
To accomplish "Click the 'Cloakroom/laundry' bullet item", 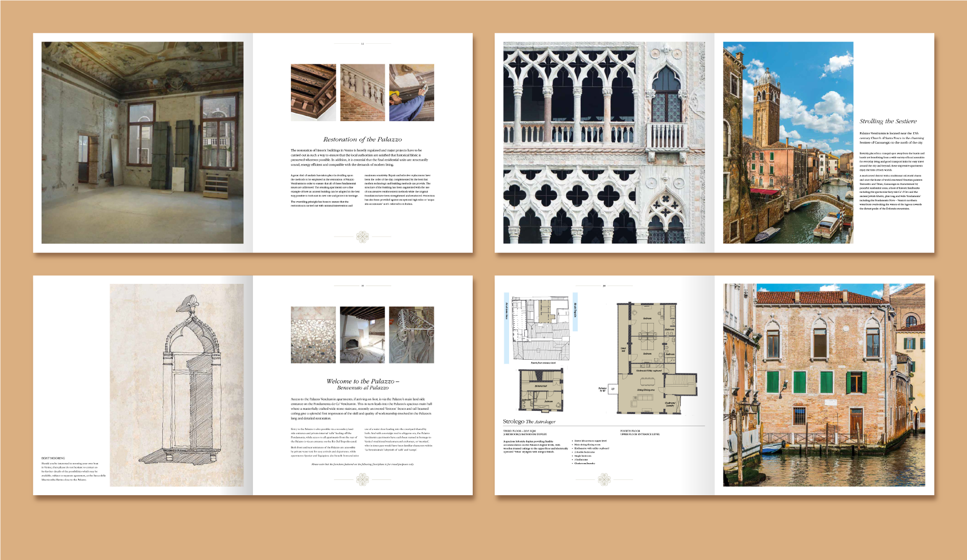I will (x=584, y=464).
